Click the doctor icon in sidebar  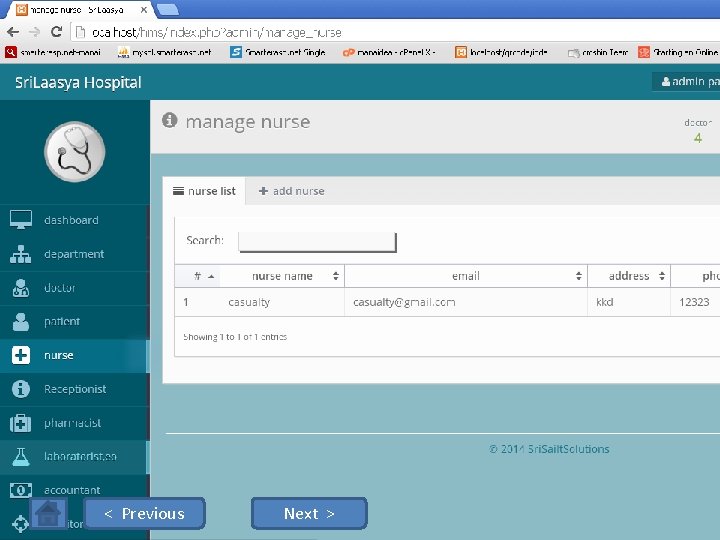coord(21,288)
